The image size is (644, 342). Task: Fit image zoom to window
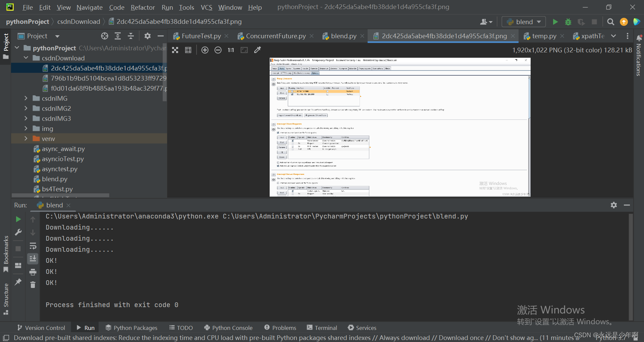tap(244, 50)
